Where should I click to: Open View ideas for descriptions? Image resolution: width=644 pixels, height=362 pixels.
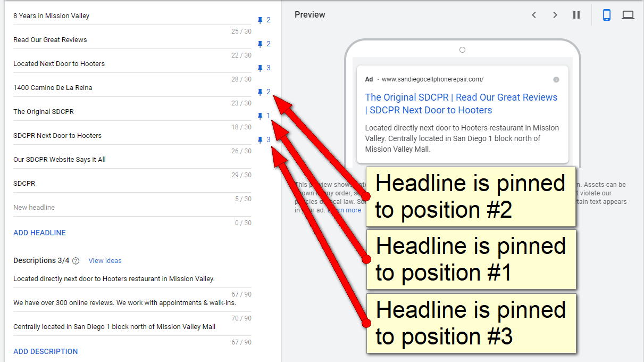click(105, 261)
